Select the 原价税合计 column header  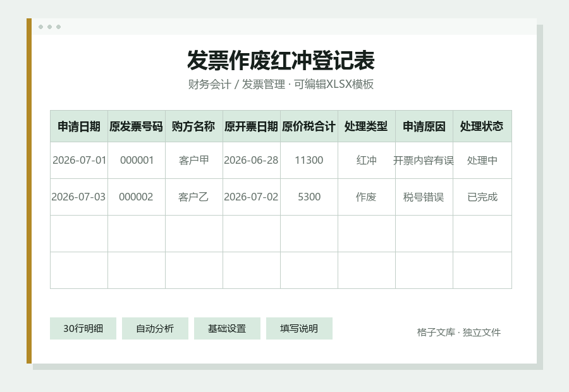click(x=309, y=126)
